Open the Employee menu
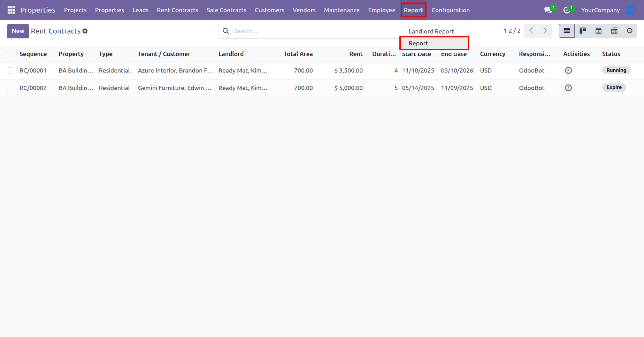The image size is (644, 337). click(382, 10)
